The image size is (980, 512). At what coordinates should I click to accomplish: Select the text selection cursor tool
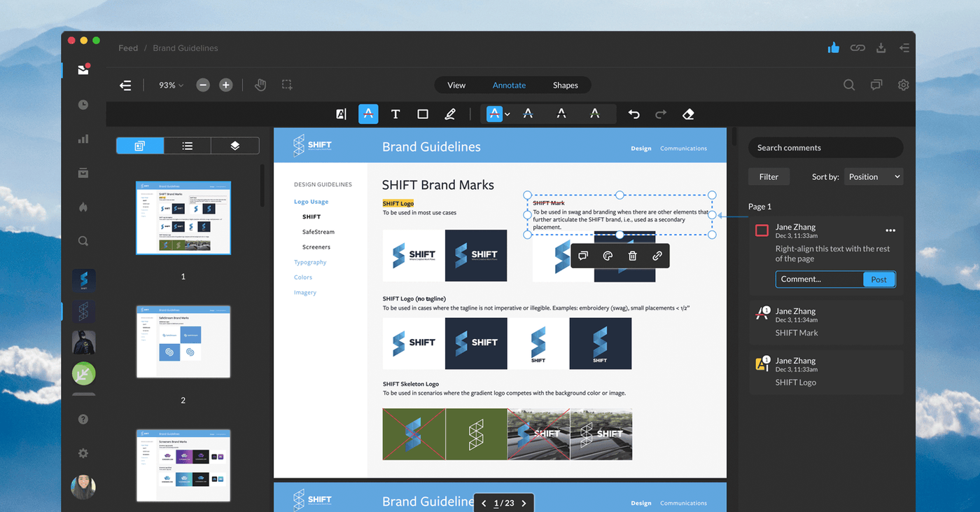coord(341,114)
